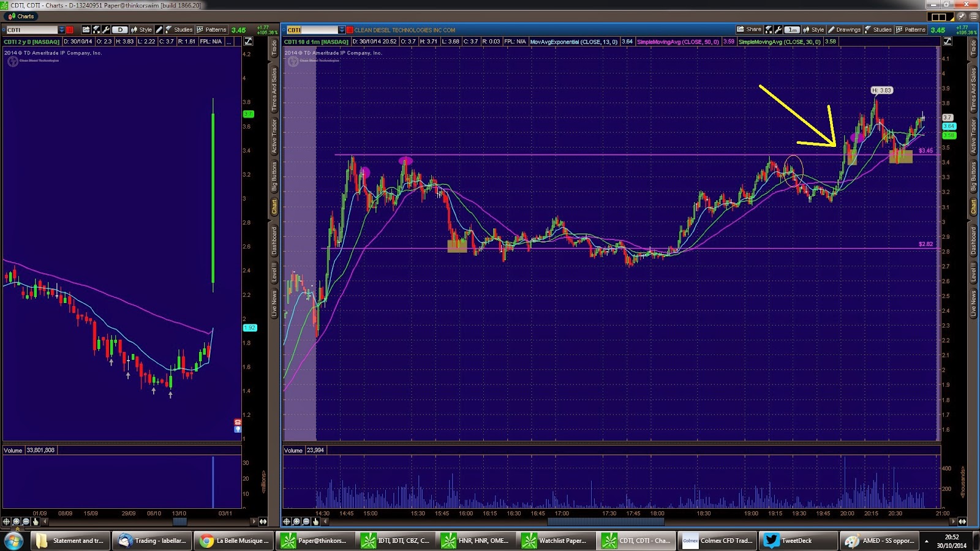Open the list menu icon top right
The width and height of the screenshot is (980, 551).
pyautogui.click(x=973, y=17)
